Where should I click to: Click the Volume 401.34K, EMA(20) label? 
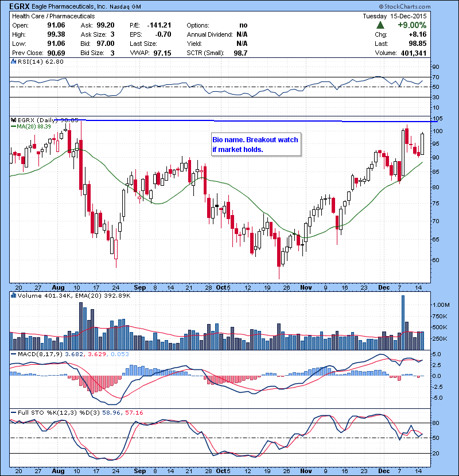(74, 295)
